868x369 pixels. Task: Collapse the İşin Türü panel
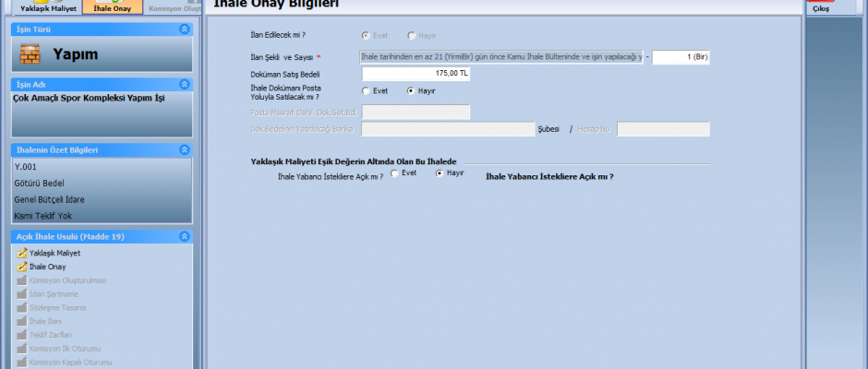tap(186, 30)
